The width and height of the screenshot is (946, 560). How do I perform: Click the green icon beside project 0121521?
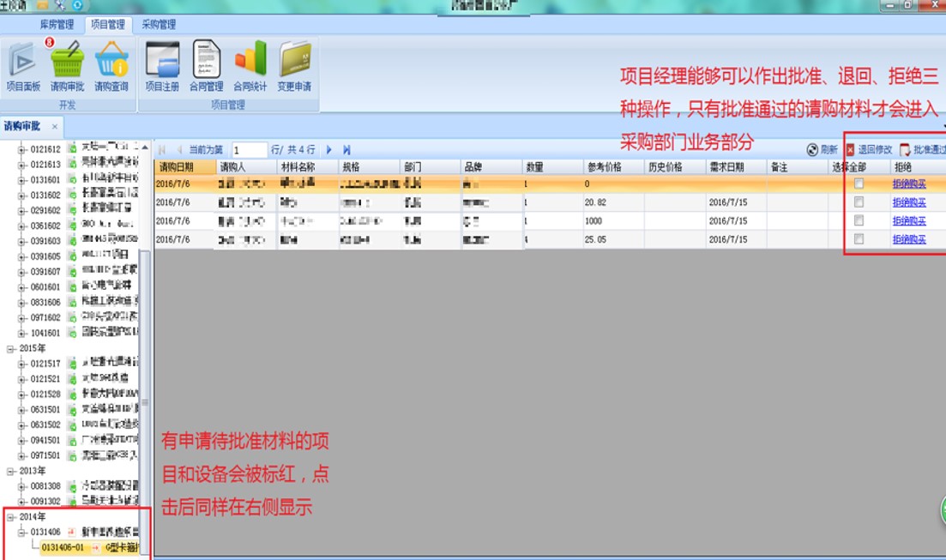click(x=72, y=378)
